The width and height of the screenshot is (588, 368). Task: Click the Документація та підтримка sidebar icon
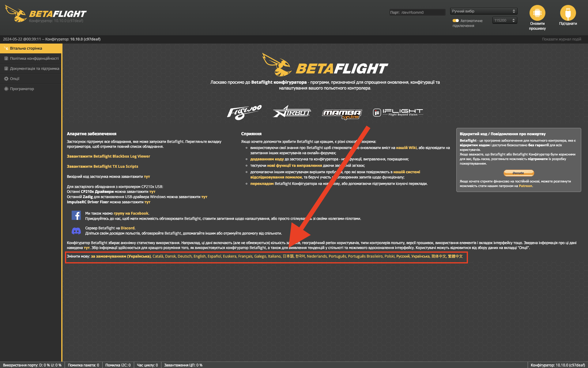(6, 69)
